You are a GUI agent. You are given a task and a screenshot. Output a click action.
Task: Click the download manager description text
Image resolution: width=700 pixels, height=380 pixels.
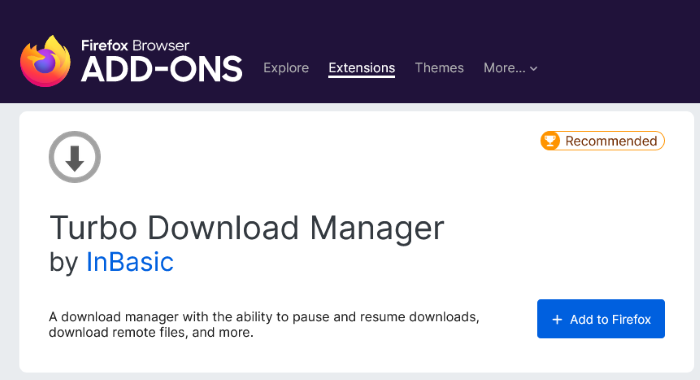pyautogui.click(x=264, y=325)
